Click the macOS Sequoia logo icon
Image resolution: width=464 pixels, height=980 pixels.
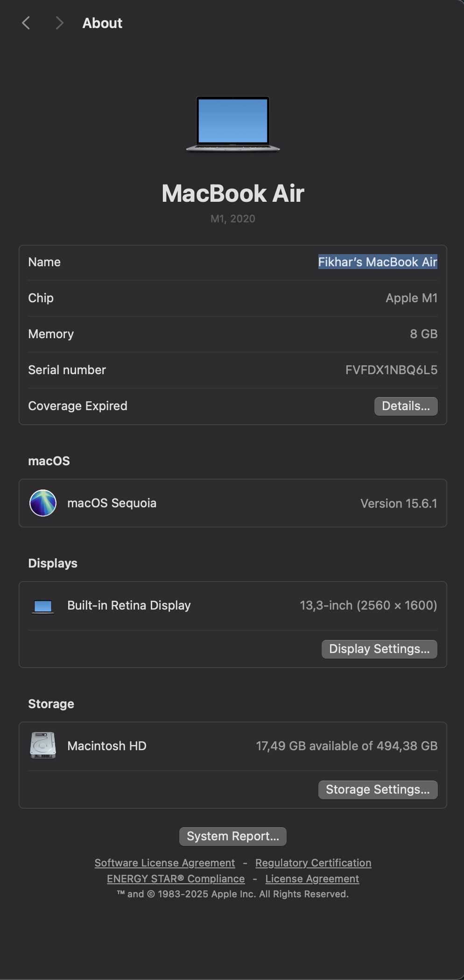(x=43, y=503)
